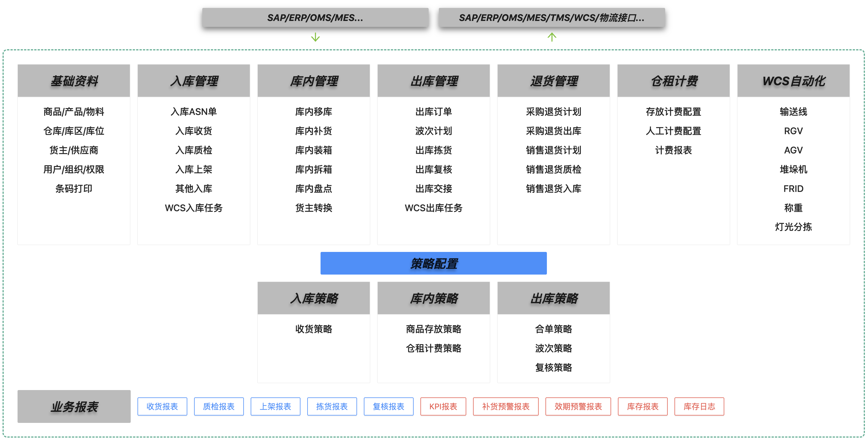
Task: Click 复核策略 entry
Action: pyautogui.click(x=554, y=367)
